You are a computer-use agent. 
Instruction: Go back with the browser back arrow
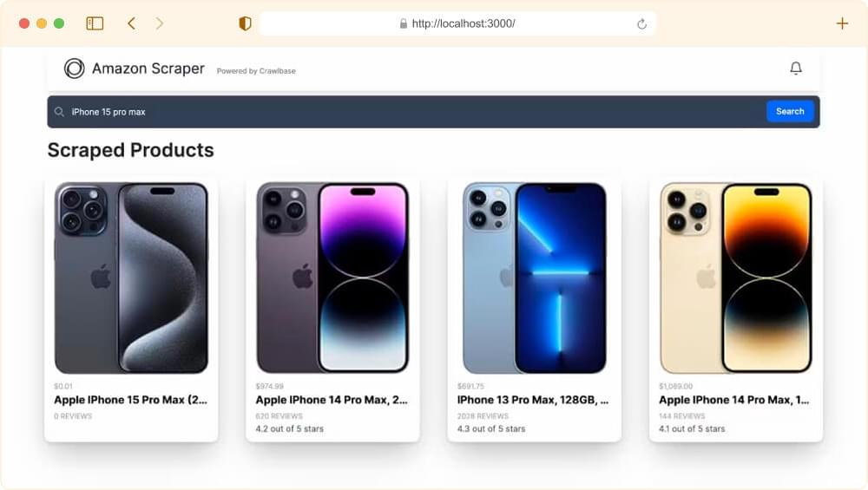131,23
